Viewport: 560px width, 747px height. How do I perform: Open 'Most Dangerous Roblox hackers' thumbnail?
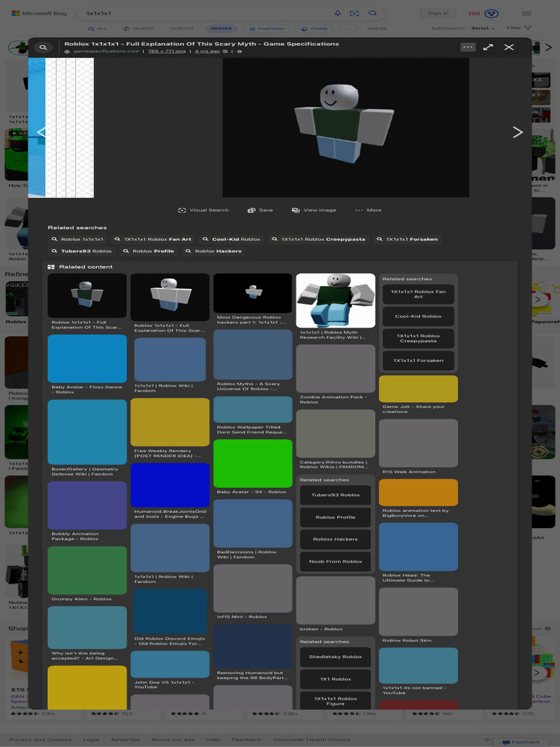pyautogui.click(x=252, y=293)
